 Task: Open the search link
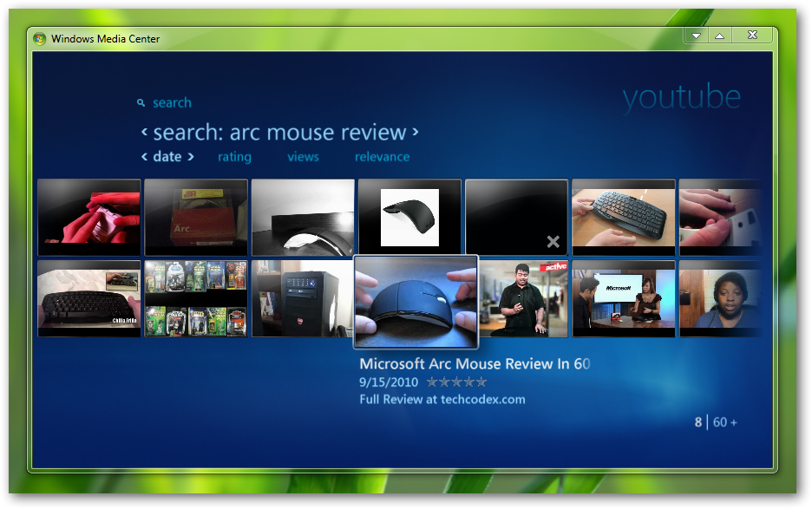coord(172,102)
